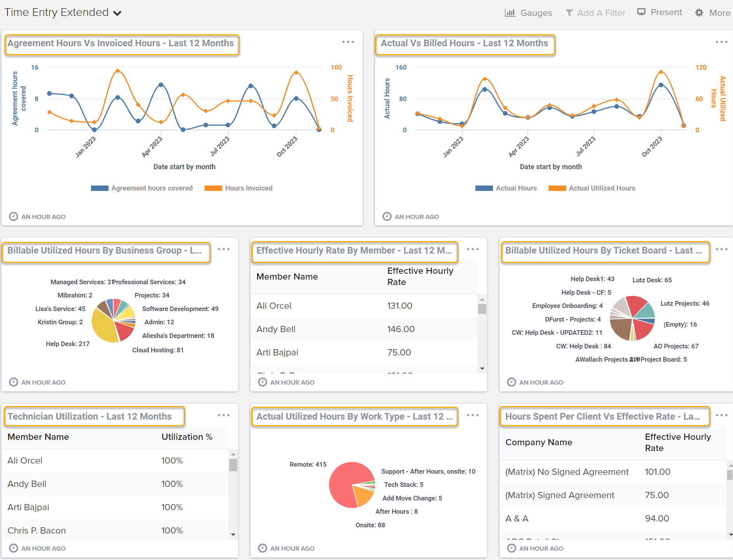Select Ali Orcel row in Effective Hourly Rate table
Viewport: 733px width, 560px height.
pos(364,306)
